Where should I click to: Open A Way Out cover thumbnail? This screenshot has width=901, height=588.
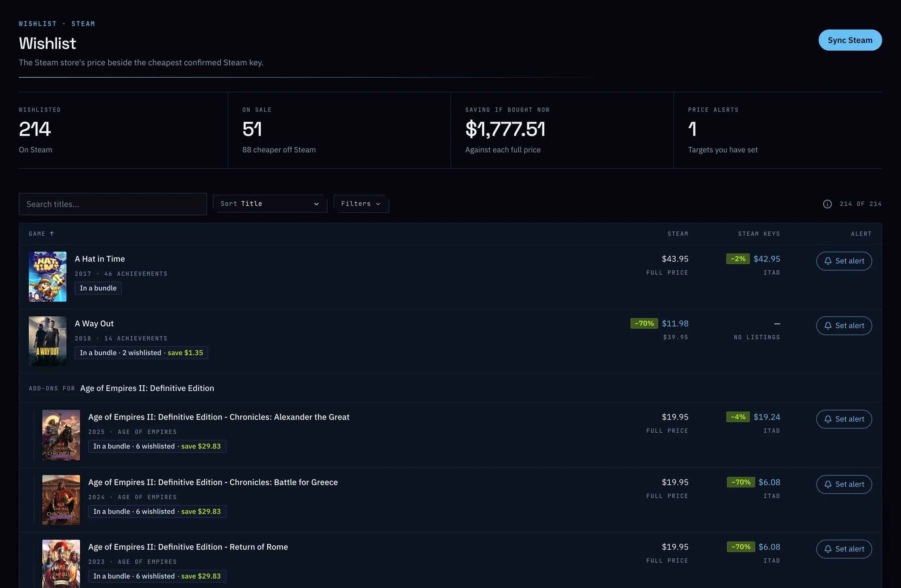(48, 341)
